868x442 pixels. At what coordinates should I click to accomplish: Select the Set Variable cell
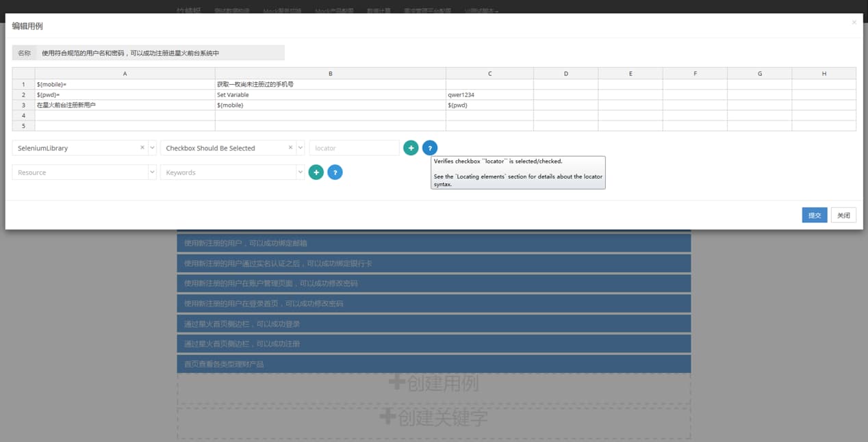coord(330,94)
